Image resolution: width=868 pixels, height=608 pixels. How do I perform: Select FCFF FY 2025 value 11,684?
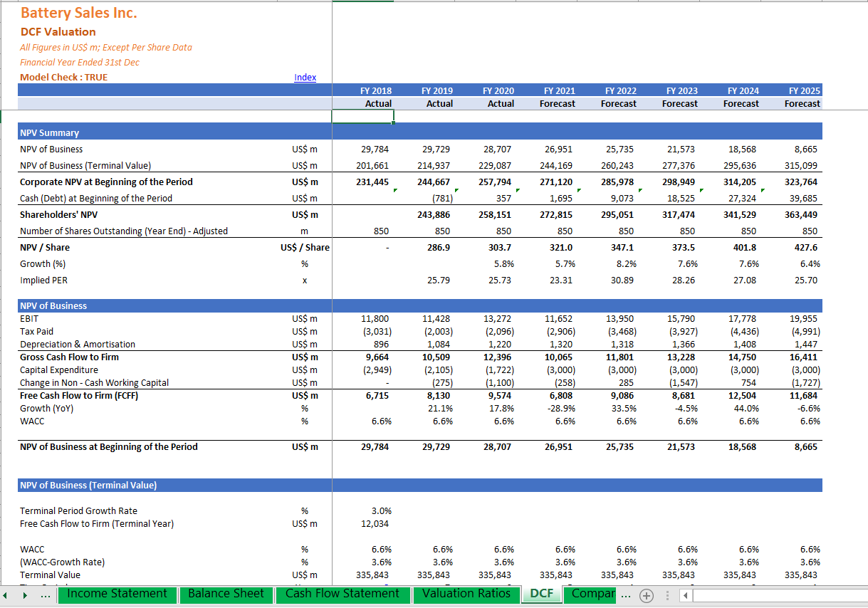[x=805, y=396]
